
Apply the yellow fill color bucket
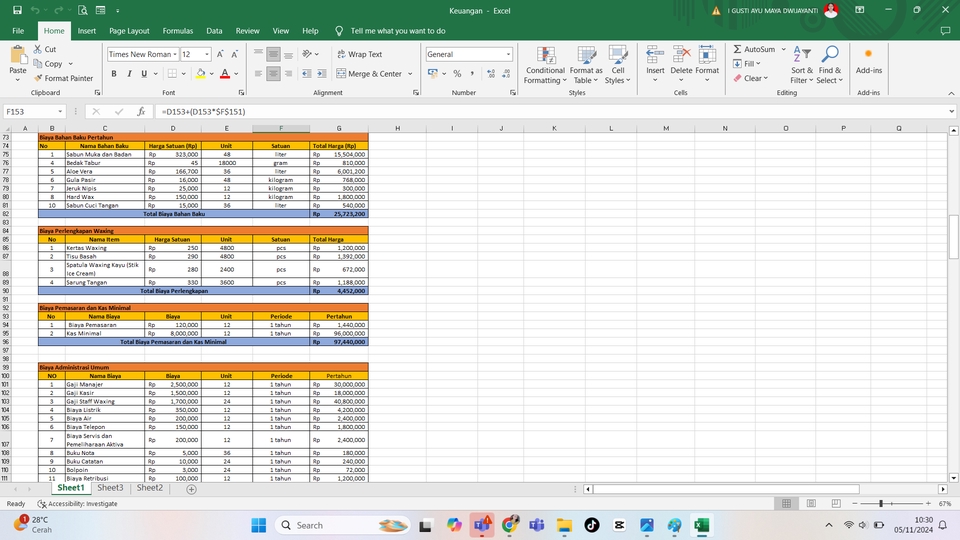click(200, 73)
